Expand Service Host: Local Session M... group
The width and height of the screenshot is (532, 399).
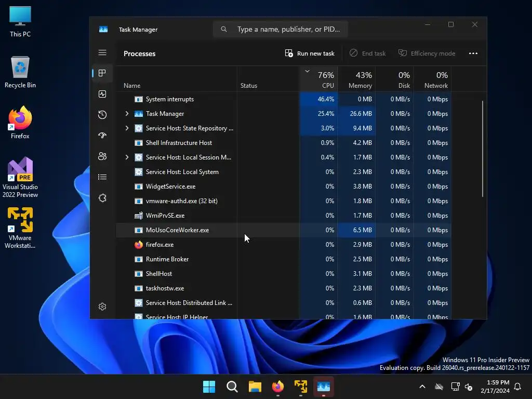pos(127,157)
